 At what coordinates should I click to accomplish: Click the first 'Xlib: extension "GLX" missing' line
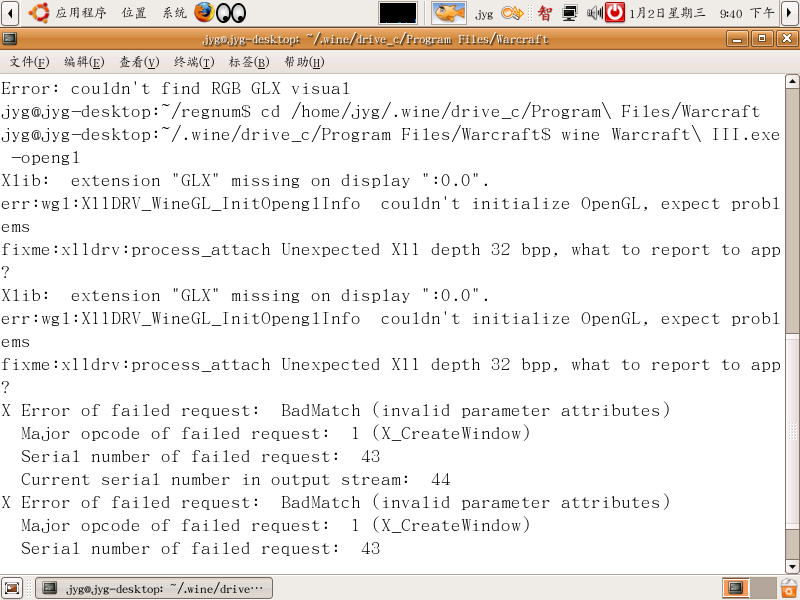point(245,181)
